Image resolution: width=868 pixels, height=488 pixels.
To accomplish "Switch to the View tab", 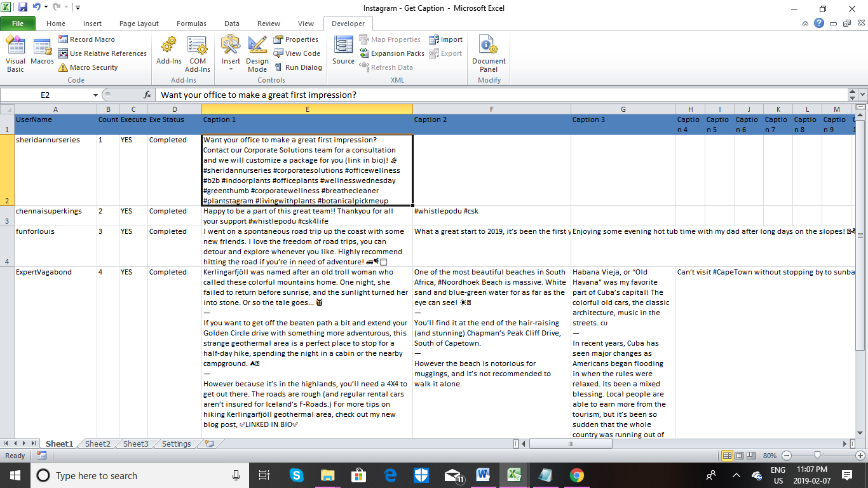I will [x=306, y=24].
